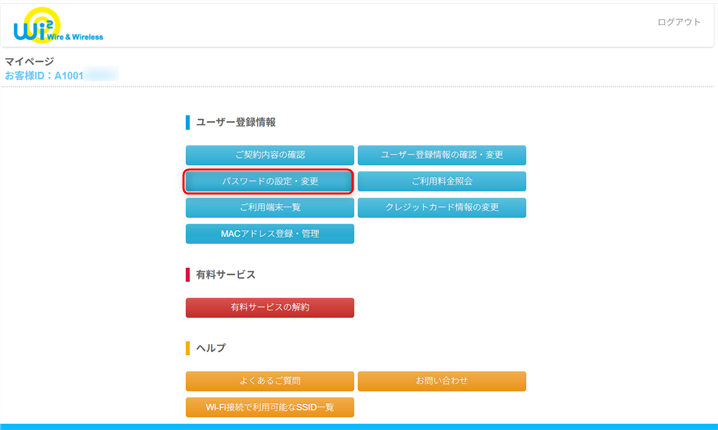Show Wi-Fi接続で利用可能なSSID一覧
Image resolution: width=718 pixels, height=430 pixels.
(x=270, y=407)
